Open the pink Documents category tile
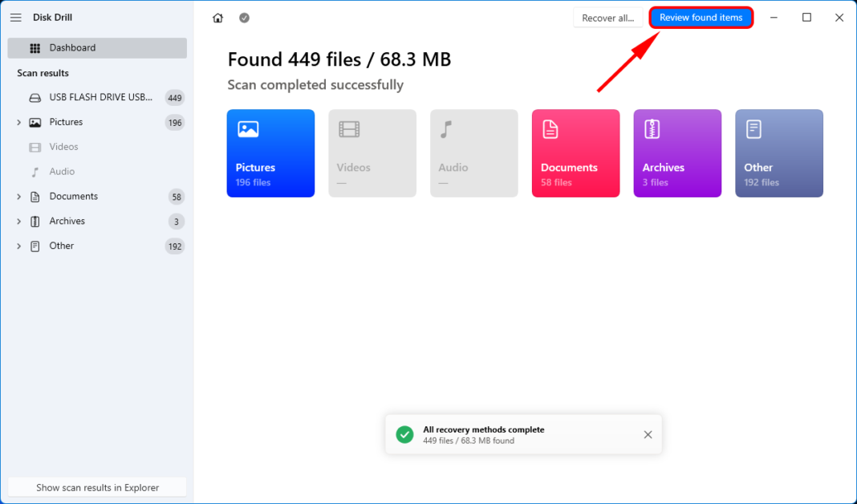857x504 pixels. (x=575, y=153)
